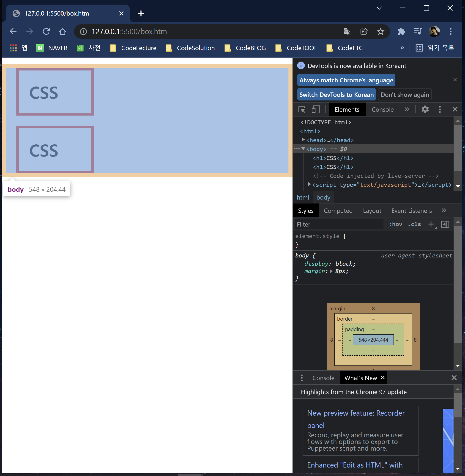Bookmark this tab with the star icon

(380, 32)
